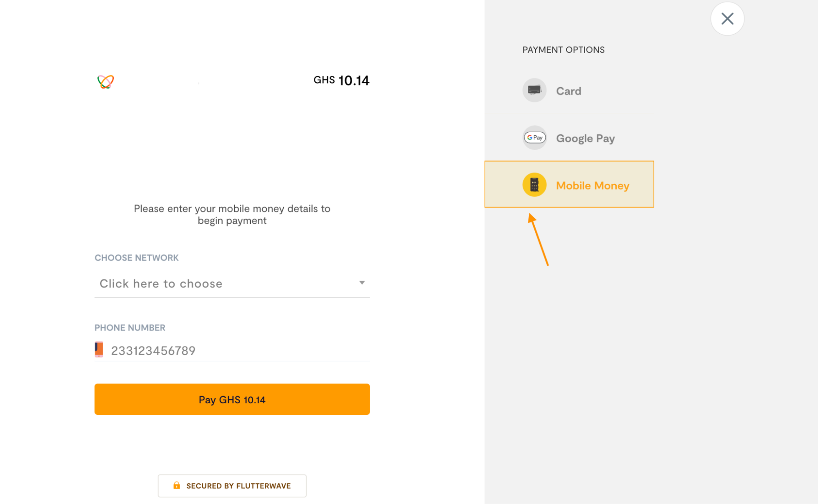
Task: Choose the Google Pay option label
Action: (585, 139)
